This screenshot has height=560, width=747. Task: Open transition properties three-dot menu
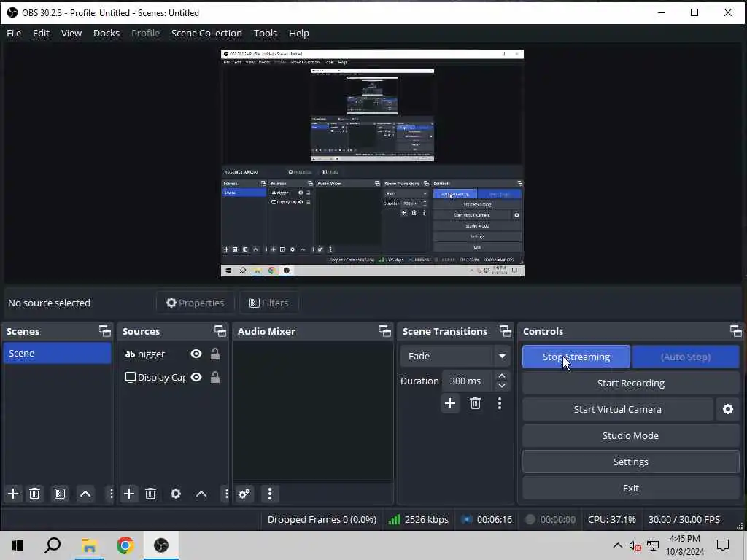pyautogui.click(x=499, y=404)
